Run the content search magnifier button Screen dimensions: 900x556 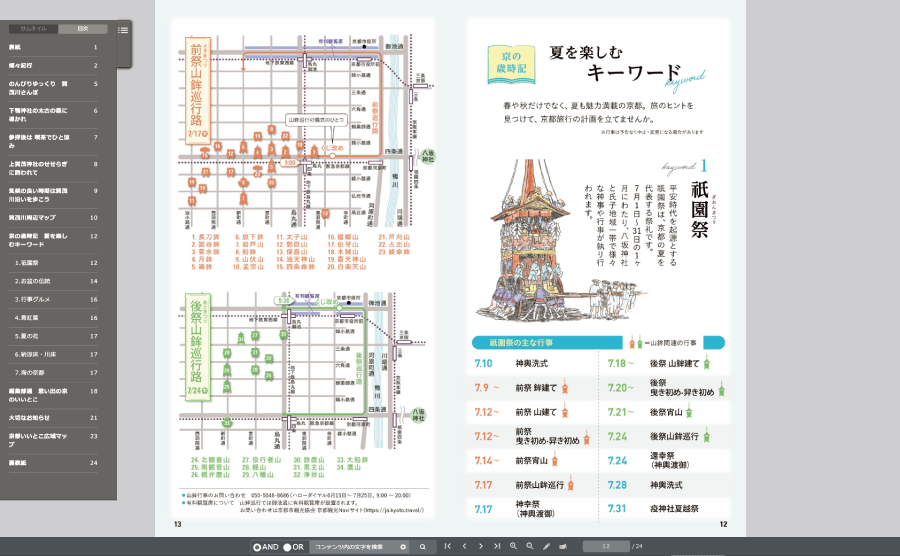(x=422, y=547)
